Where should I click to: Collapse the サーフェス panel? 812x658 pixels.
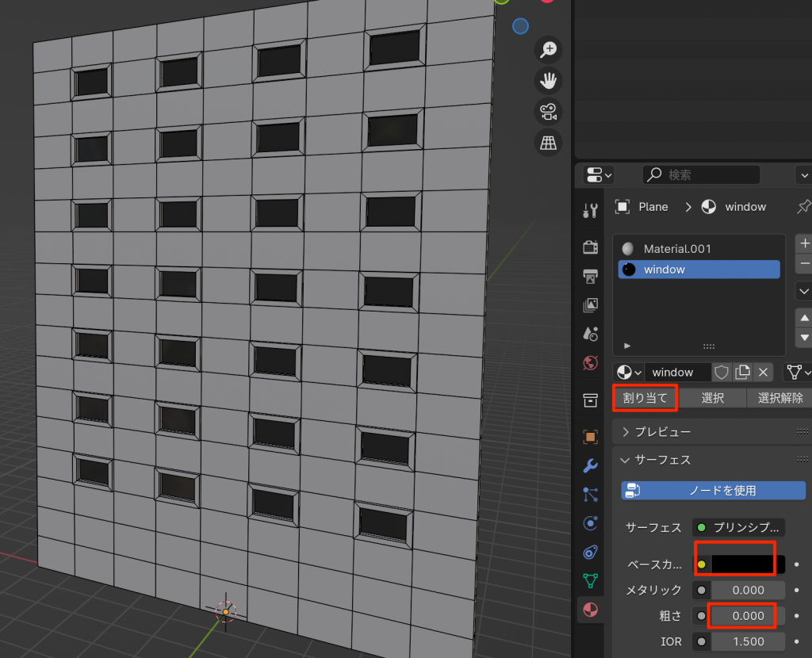(626, 460)
